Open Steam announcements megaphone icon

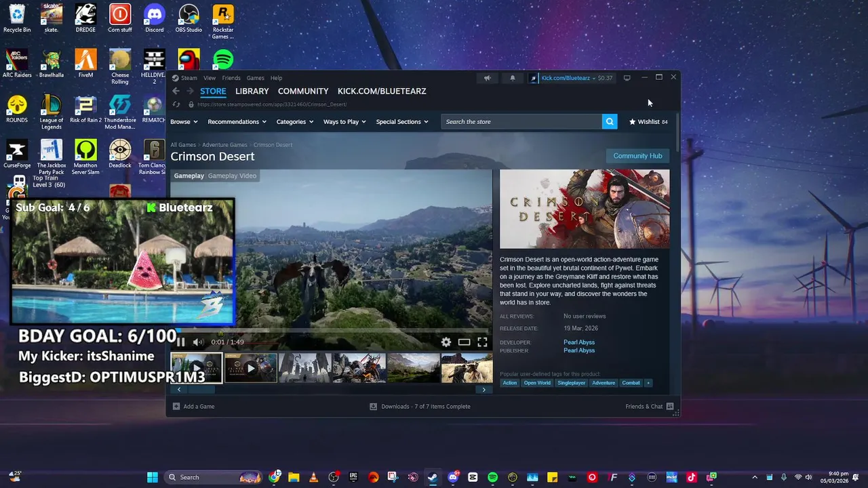click(x=487, y=78)
